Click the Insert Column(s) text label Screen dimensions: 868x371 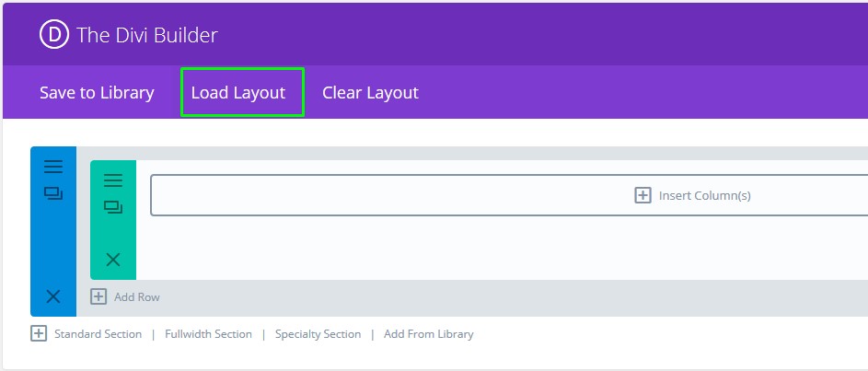tap(705, 195)
